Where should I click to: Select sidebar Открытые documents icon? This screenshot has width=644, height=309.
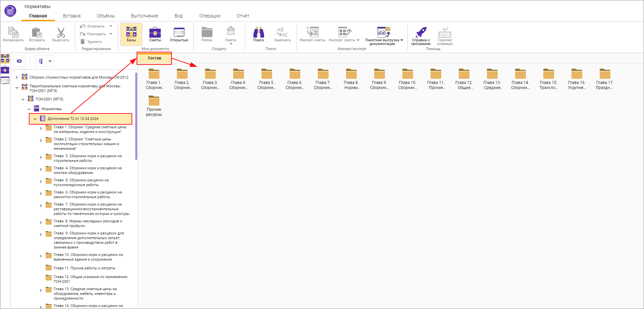tap(5, 80)
